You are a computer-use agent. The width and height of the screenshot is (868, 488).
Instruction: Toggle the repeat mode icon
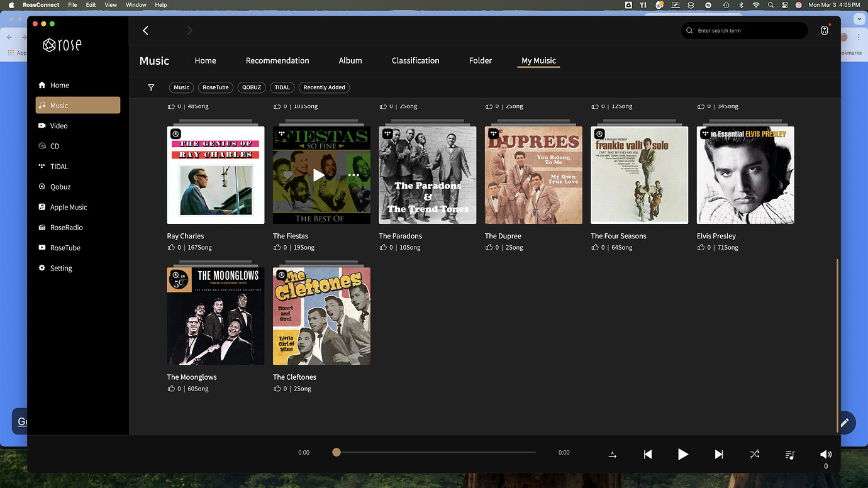(612, 455)
